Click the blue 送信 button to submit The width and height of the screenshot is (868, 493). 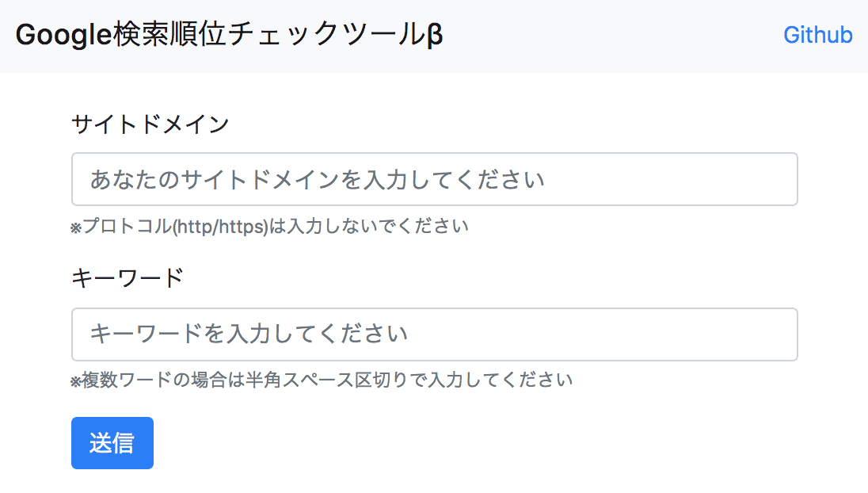point(112,442)
